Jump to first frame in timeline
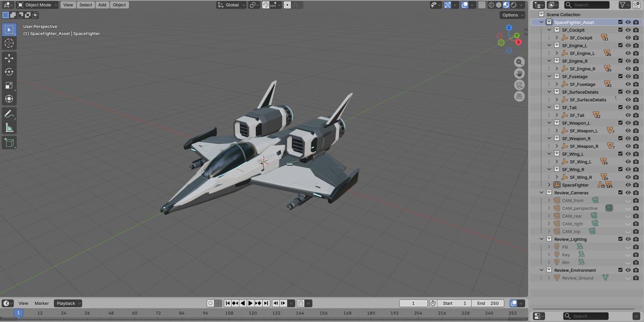The width and height of the screenshot is (644, 322). coord(228,303)
